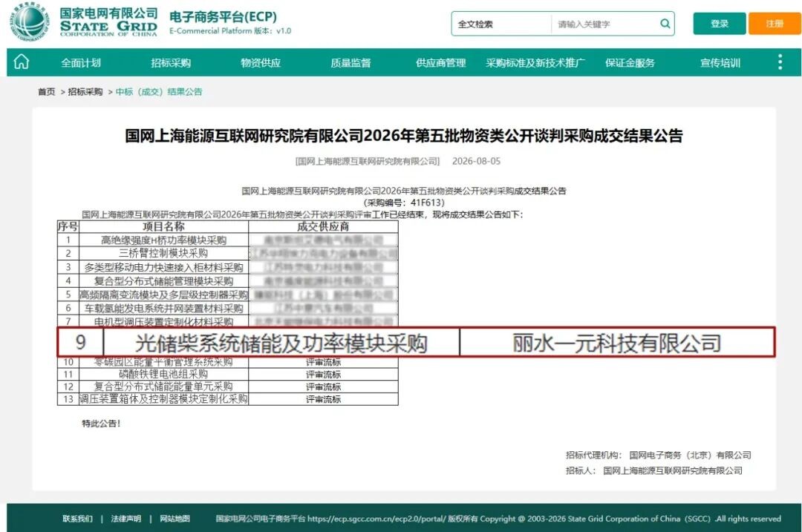Screen dimensions: 802x532
Task: Click row 车载氢能发电系统并网装置材料采购
Action: [x=228, y=308]
